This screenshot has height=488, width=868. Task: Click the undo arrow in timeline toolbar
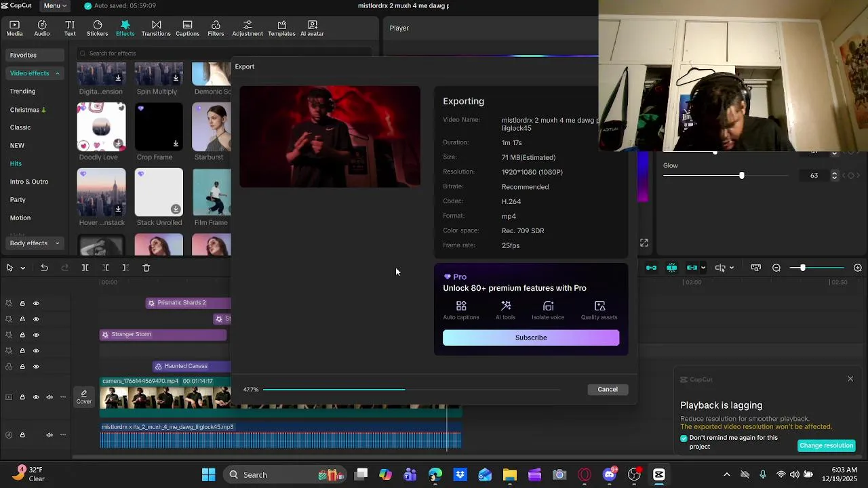(44, 268)
